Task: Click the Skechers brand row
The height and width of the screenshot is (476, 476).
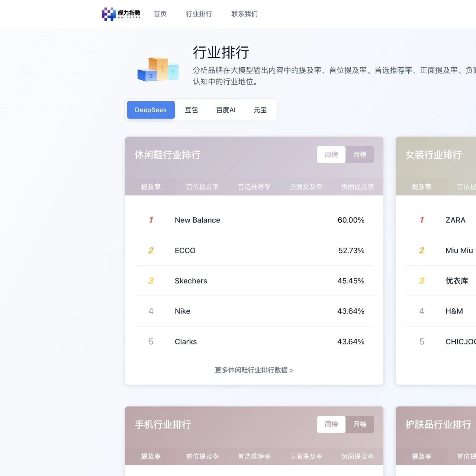Action: coord(254,281)
